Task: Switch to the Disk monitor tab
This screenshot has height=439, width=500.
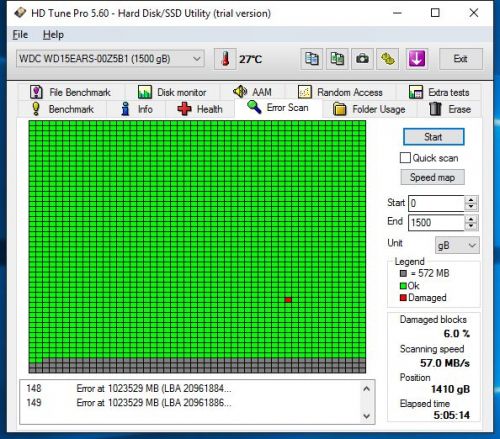Action: tap(172, 92)
